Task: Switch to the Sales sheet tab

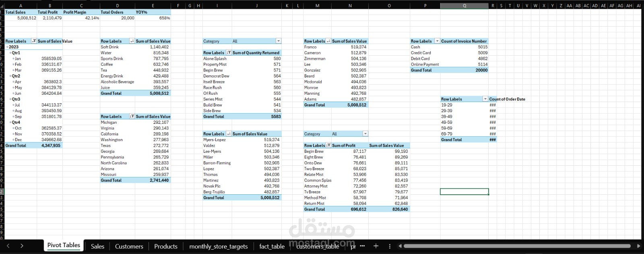Action: (x=97, y=246)
